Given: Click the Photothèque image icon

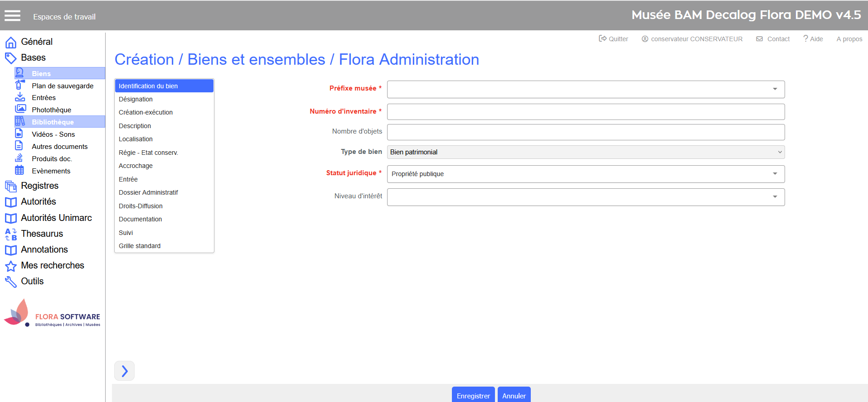Looking at the screenshot, I should [x=20, y=109].
